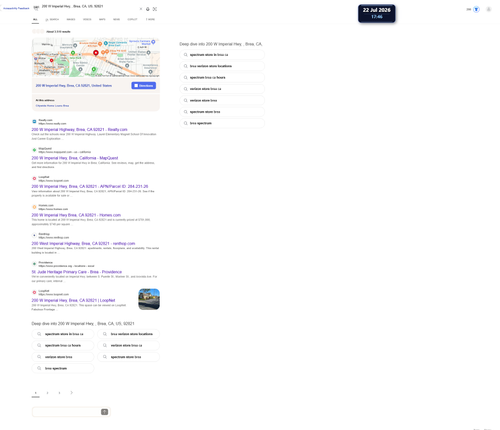The height and width of the screenshot is (430, 500).
Task: Click the send arrow button in chat box
Action: [104, 412]
